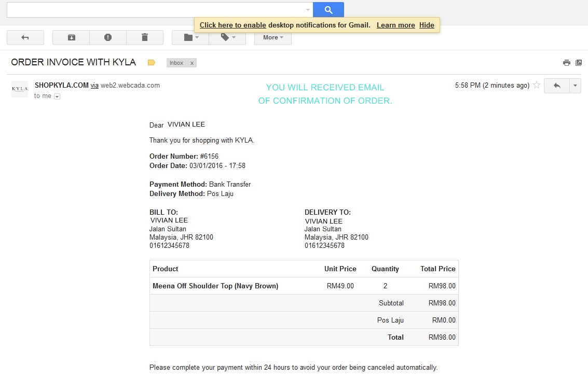Reply to the email
Viewport: 588px width, 377px height.
(557, 86)
